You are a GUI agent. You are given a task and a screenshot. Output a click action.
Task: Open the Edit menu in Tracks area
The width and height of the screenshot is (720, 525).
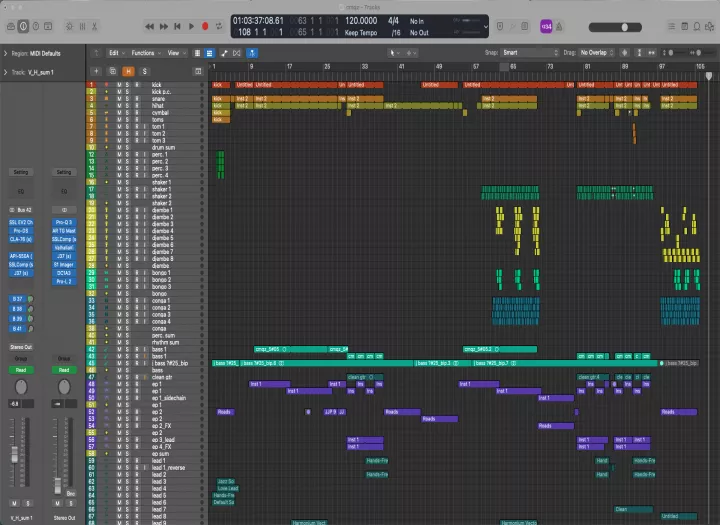tap(117, 53)
